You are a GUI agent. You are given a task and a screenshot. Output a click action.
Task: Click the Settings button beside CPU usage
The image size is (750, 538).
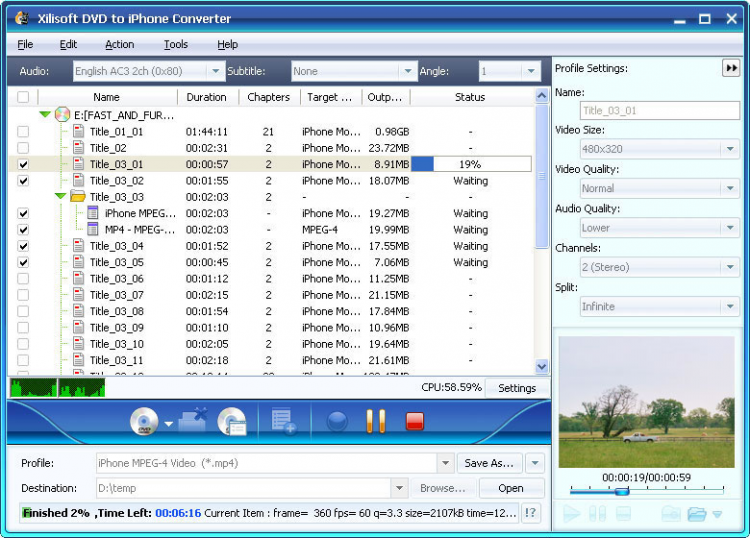pos(517,388)
